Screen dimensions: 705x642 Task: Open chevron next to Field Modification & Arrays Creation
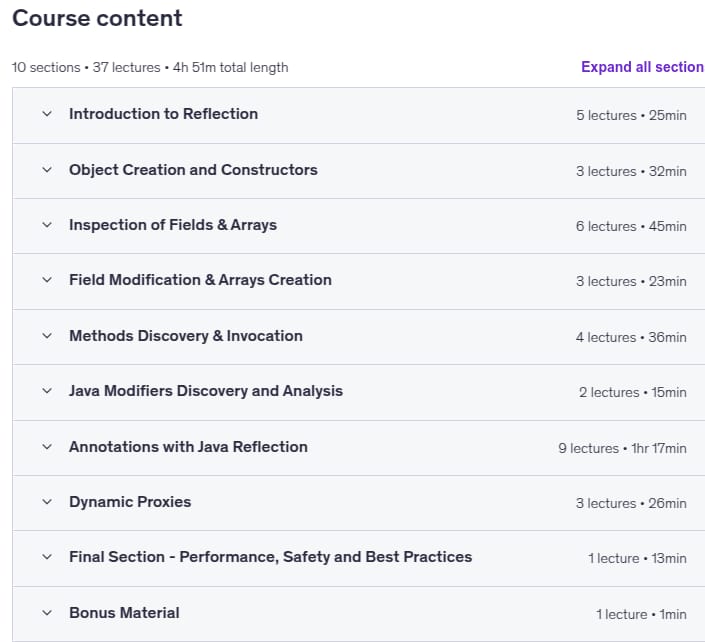(x=47, y=280)
